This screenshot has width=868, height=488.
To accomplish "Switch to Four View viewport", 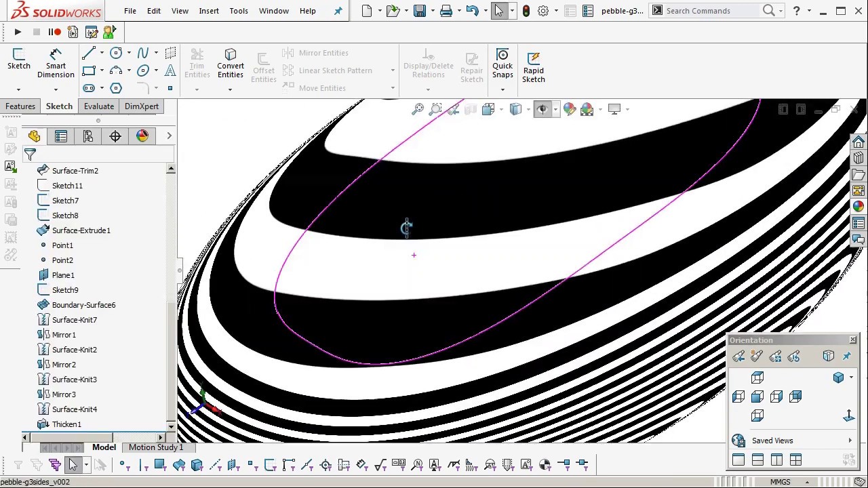I will pos(795,461).
